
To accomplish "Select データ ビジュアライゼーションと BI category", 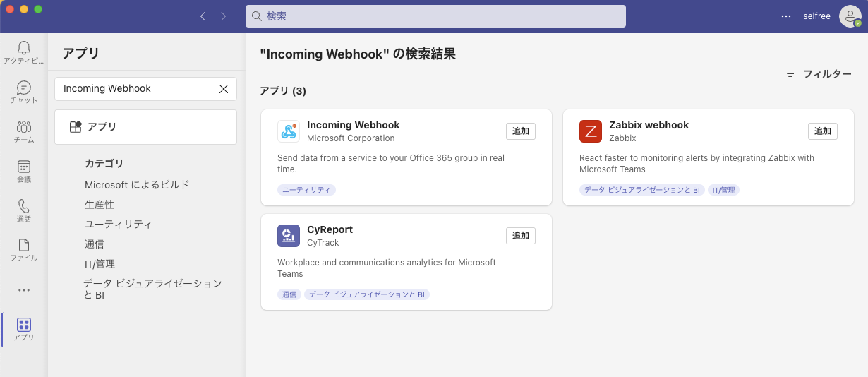I will (153, 289).
